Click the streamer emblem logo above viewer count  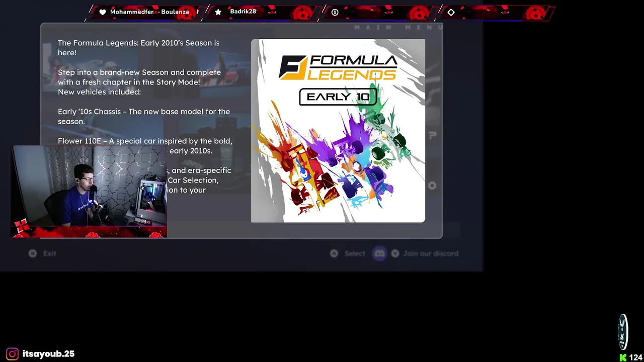point(623,332)
